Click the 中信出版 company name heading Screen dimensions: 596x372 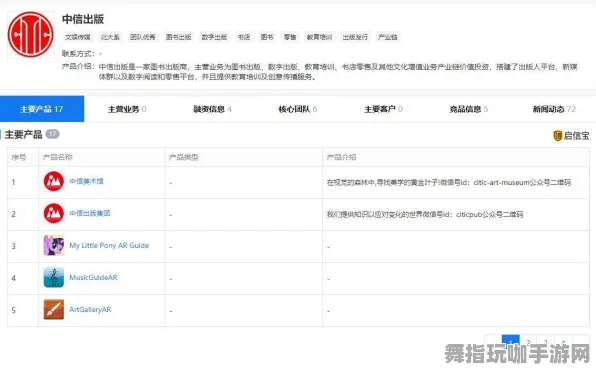click(83, 19)
